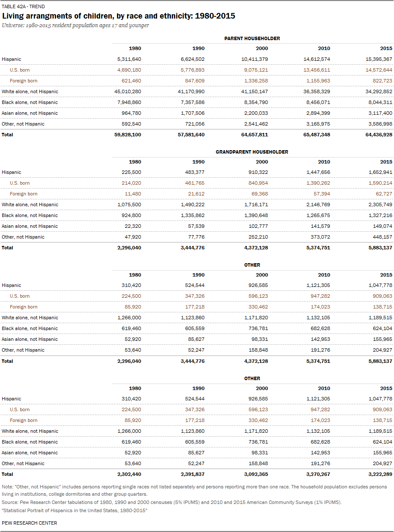Viewport: 394px width, 532px height.
Task: Select the table title about living arrangements
Action: 119,16
